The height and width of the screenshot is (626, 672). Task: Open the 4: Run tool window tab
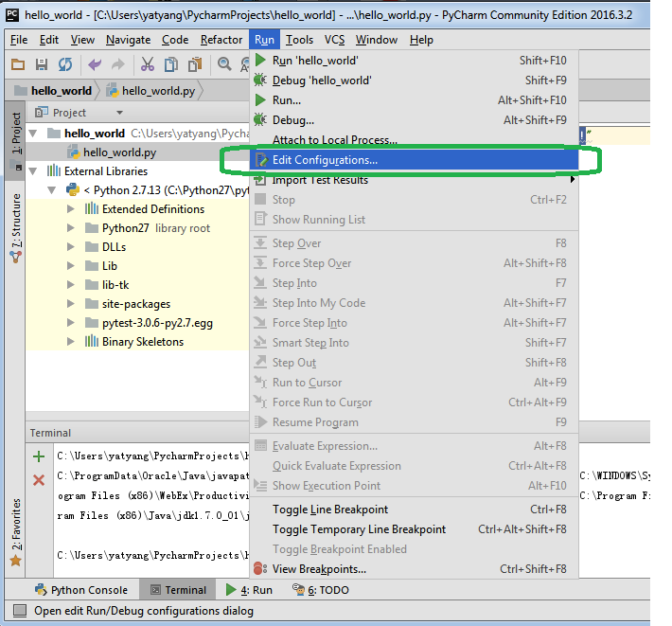tap(250, 590)
